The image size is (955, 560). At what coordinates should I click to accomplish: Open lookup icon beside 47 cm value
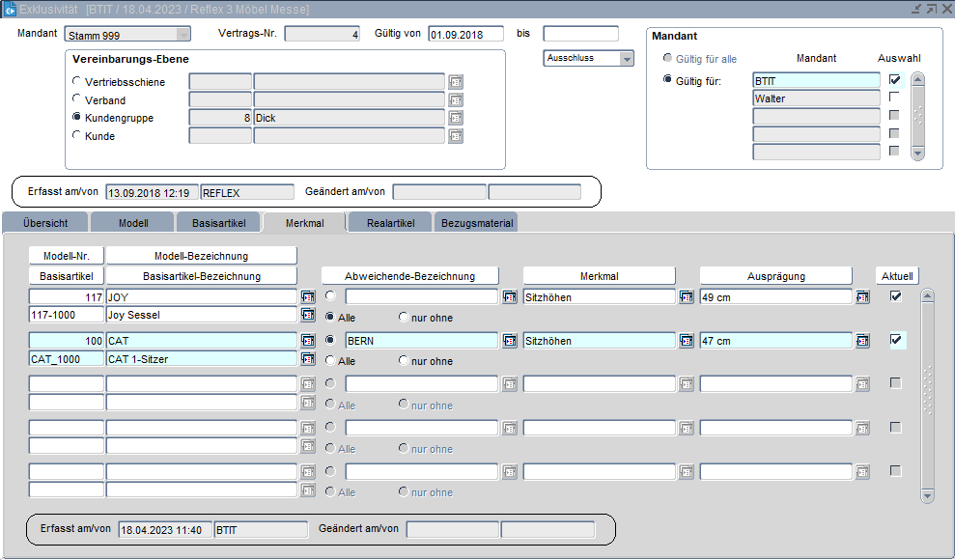862,341
